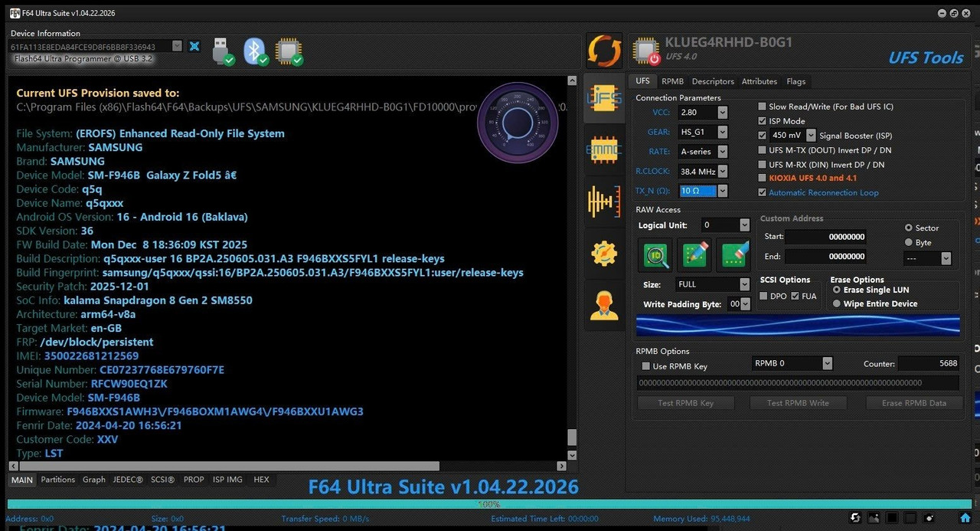
Task: Switch to the RPMB tab
Action: click(x=672, y=81)
